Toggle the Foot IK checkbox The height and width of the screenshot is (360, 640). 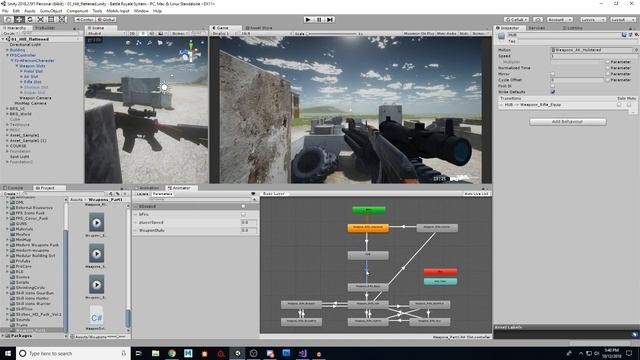553,86
